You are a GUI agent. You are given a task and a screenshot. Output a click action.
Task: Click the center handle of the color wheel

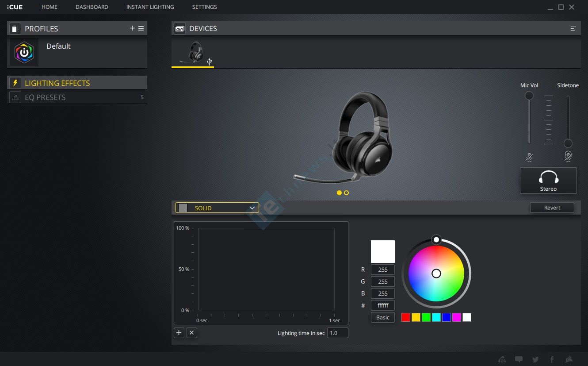(436, 274)
